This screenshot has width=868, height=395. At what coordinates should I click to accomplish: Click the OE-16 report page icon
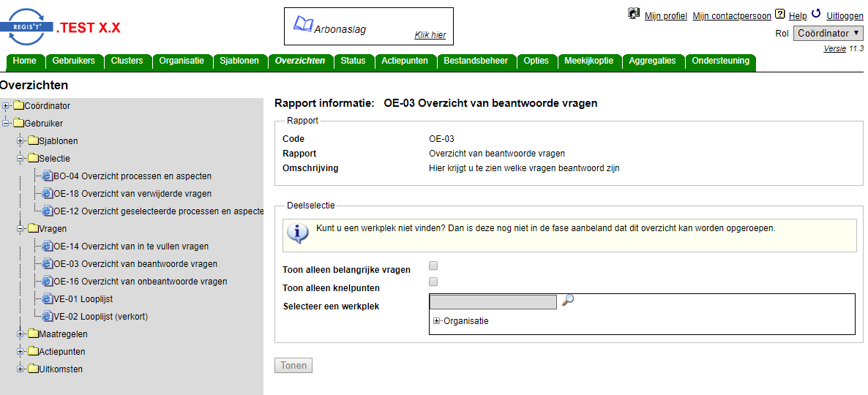pyautogui.click(x=48, y=282)
